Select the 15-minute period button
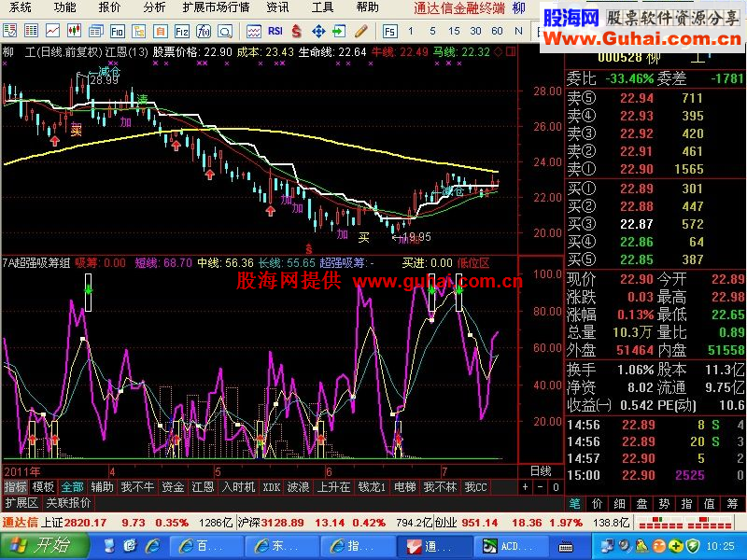The image size is (747, 560). [x=454, y=31]
